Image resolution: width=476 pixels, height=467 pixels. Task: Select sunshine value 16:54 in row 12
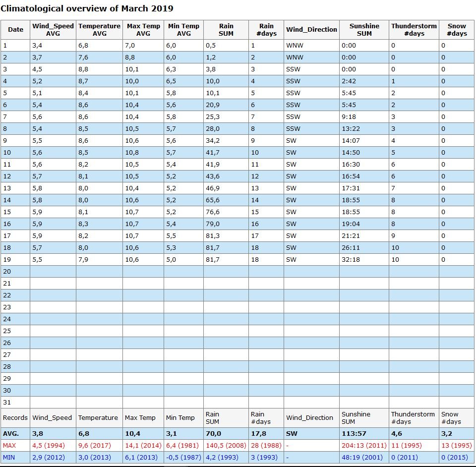[351, 176]
